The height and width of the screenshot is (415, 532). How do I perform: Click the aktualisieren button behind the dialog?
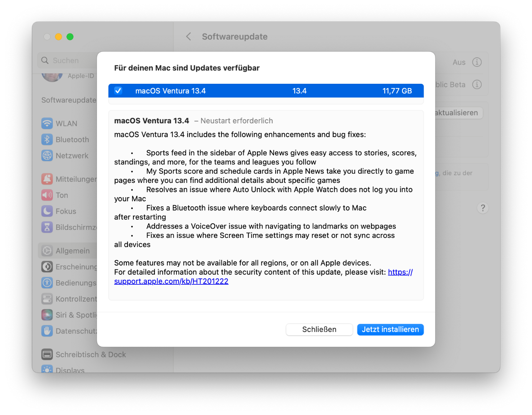459,113
